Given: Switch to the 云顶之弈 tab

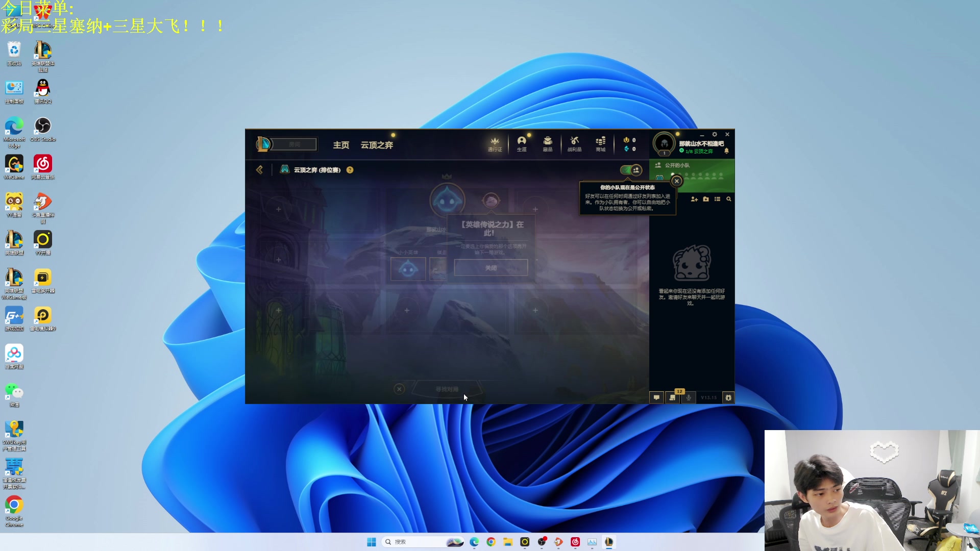Looking at the screenshot, I should [377, 145].
